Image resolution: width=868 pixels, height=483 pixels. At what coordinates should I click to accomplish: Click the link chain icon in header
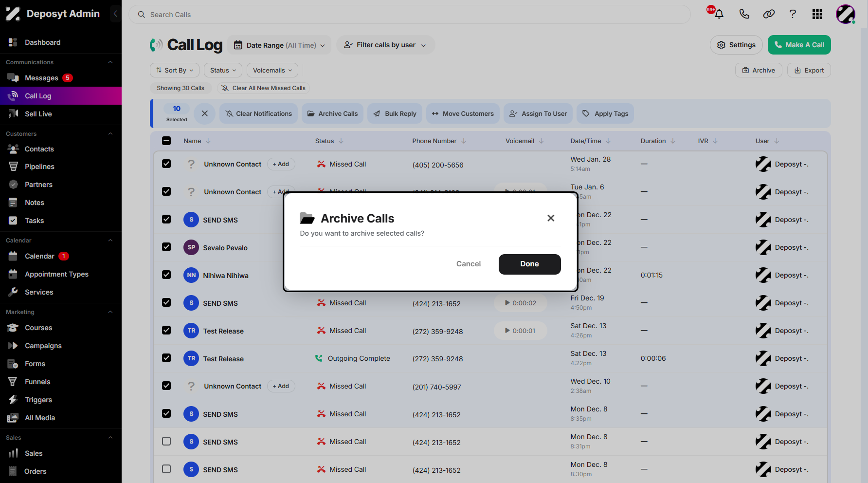(769, 14)
